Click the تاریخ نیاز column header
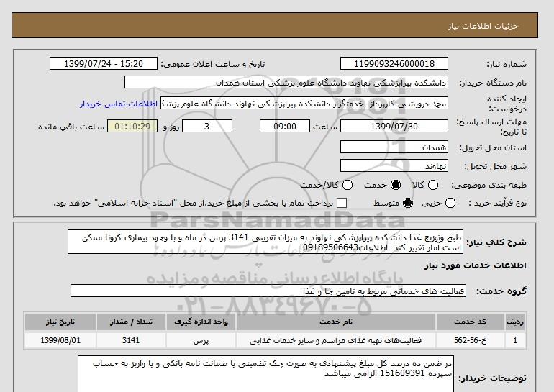Viewport: 554px width, 392px height. coord(60,322)
